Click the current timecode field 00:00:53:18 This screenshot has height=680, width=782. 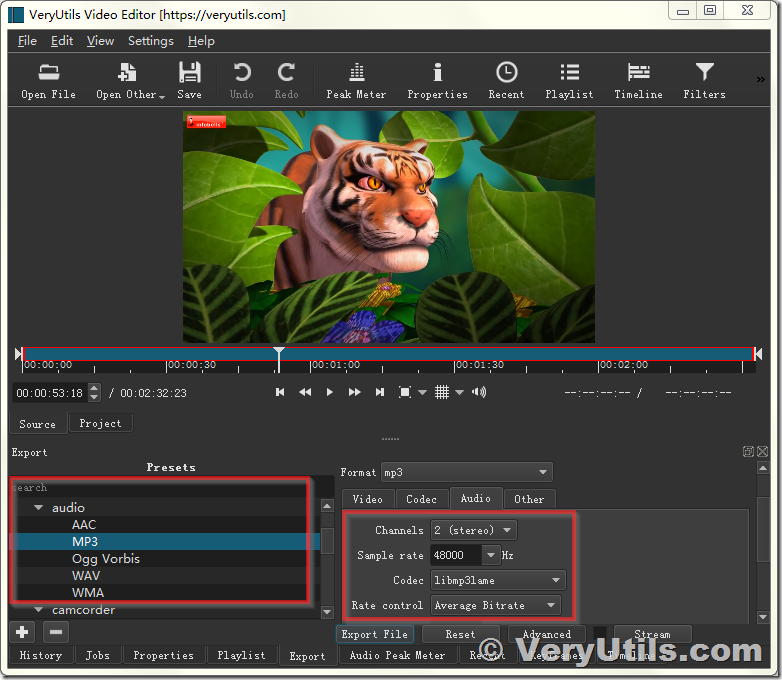coord(50,393)
